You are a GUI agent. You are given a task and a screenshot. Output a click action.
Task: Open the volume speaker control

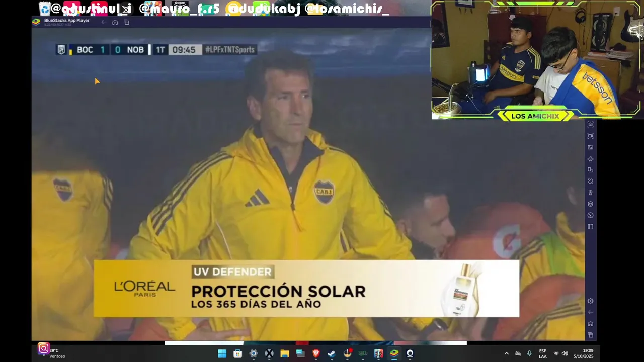point(565,354)
